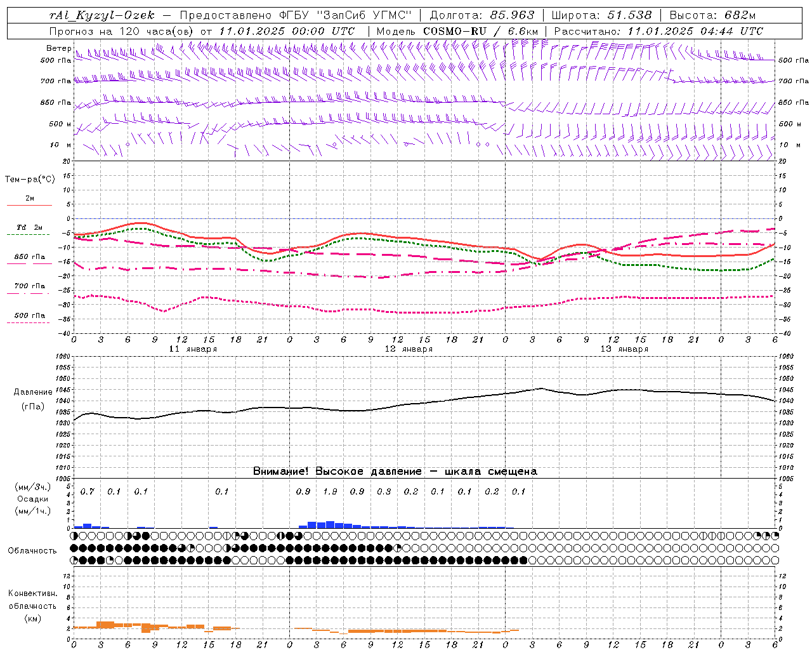Click the 1.9 precipitation amount value
The height and width of the screenshot is (650, 812).
330,491
